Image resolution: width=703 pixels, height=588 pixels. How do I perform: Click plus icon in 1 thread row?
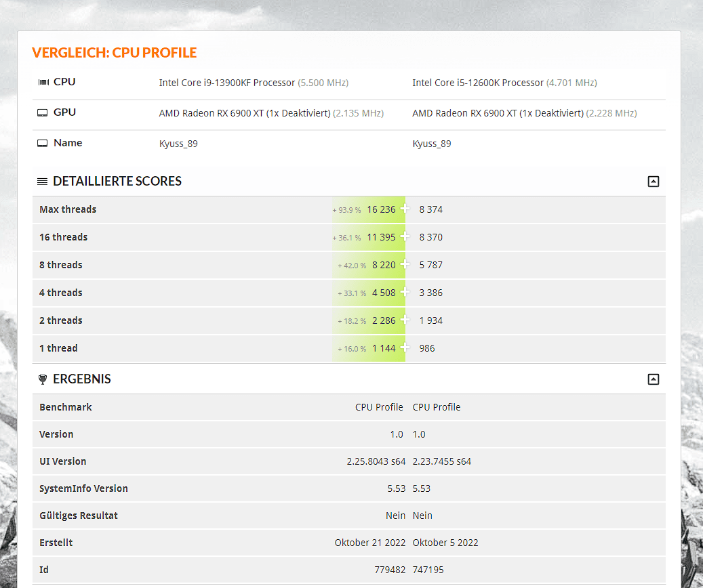point(405,348)
